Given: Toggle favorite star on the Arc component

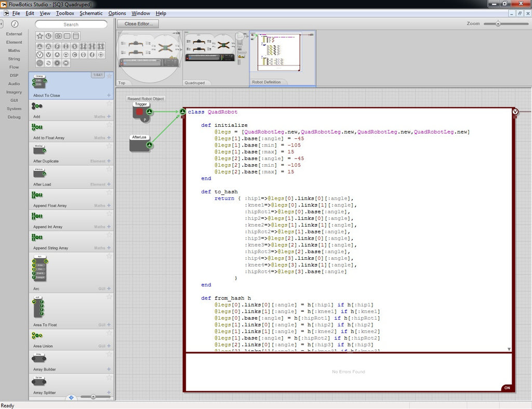Looking at the screenshot, I should (109, 256).
